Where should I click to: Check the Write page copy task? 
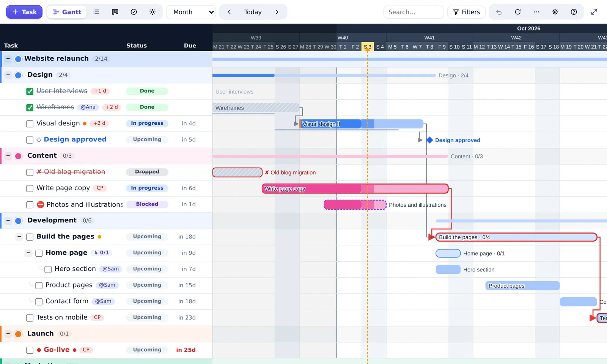click(x=30, y=188)
